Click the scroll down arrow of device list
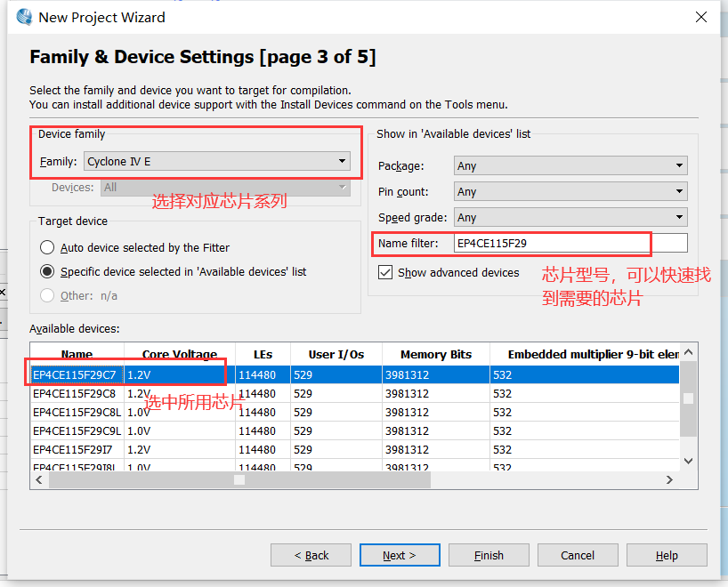Screen dimensions: 728x587 coord(689,461)
